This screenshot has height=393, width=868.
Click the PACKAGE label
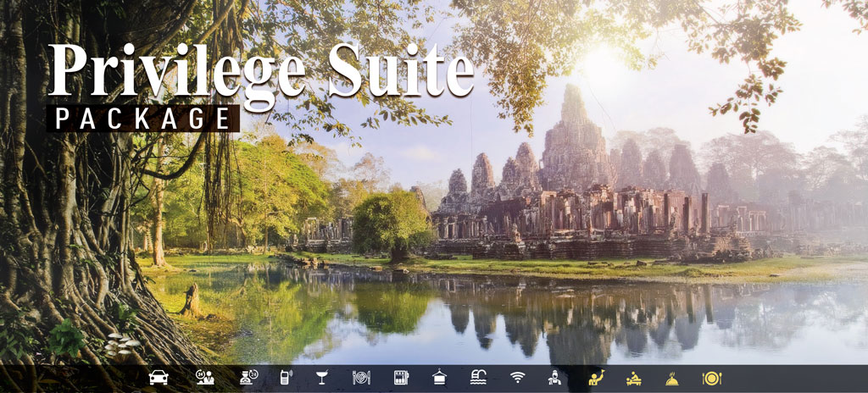pyautogui.click(x=142, y=119)
